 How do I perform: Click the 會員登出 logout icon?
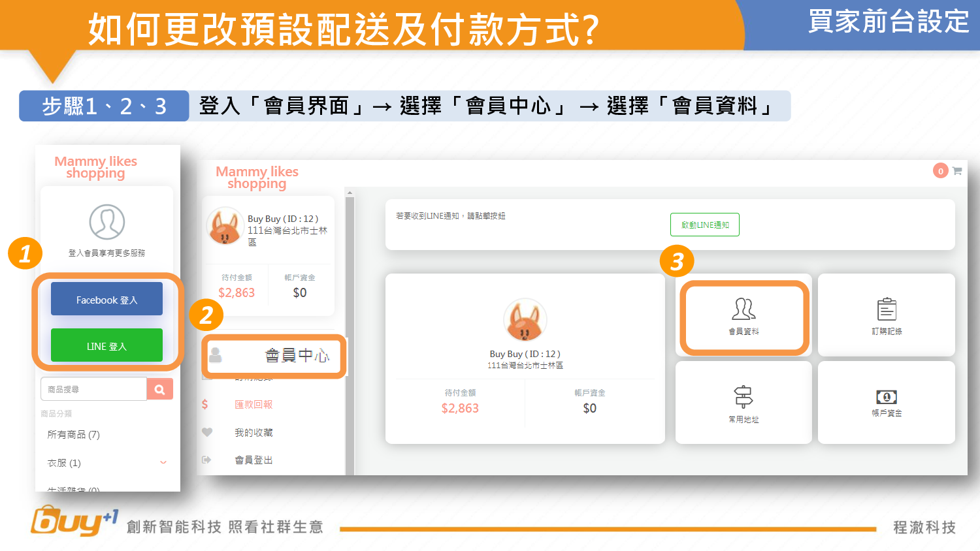click(x=207, y=460)
